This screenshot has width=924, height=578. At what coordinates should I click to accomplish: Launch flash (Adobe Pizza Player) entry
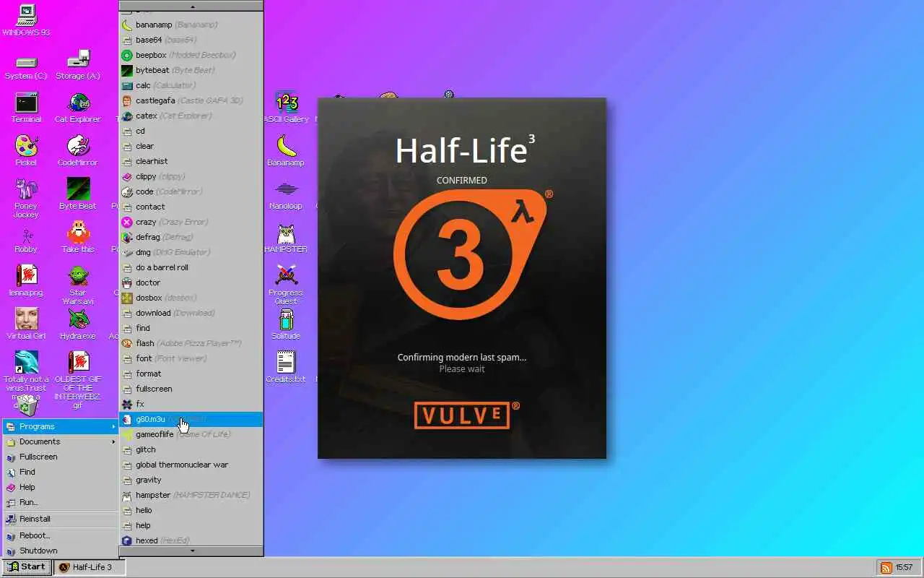[x=191, y=343]
